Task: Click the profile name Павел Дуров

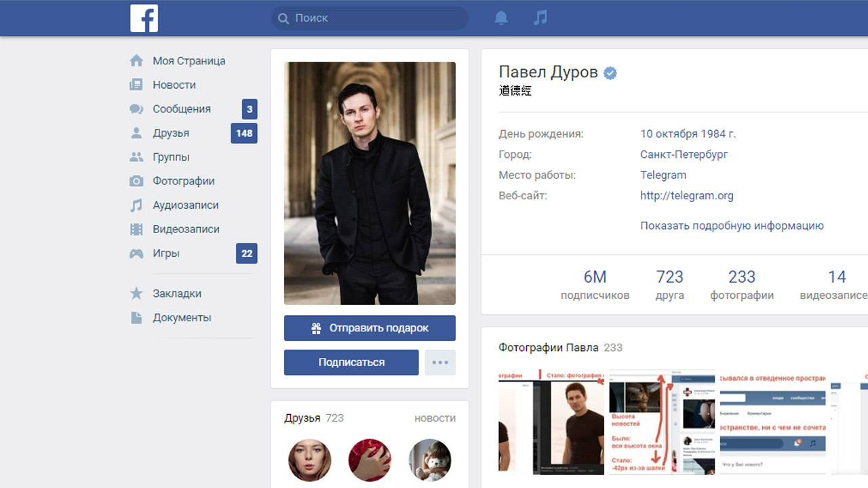Action: pos(549,72)
